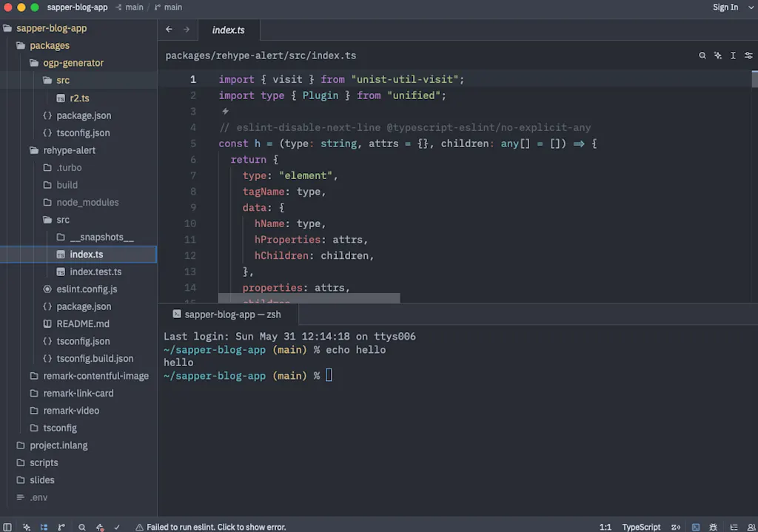This screenshot has height=532, width=758.
Task: Collapse the sapper-blog-app root folder
Action: (78, 28)
